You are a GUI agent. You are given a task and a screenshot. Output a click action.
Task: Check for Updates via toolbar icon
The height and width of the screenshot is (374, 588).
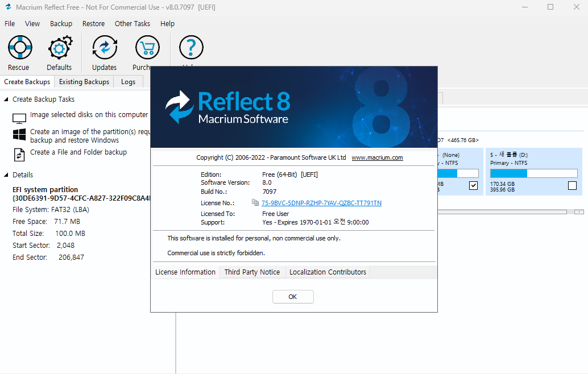click(105, 48)
